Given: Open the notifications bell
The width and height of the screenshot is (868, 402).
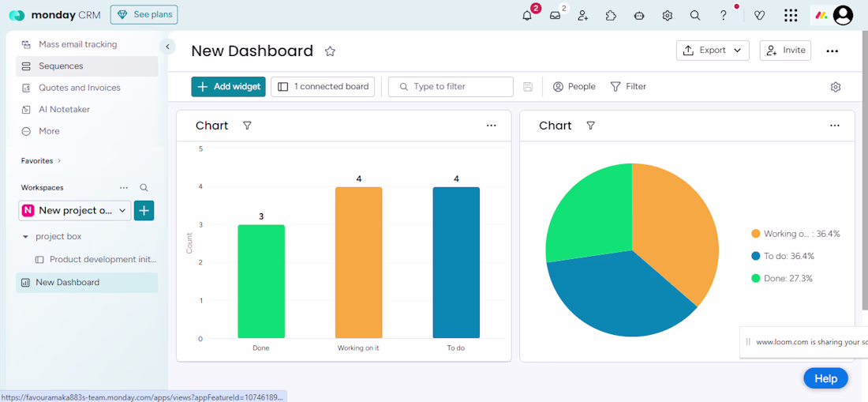Looking at the screenshot, I should [527, 16].
